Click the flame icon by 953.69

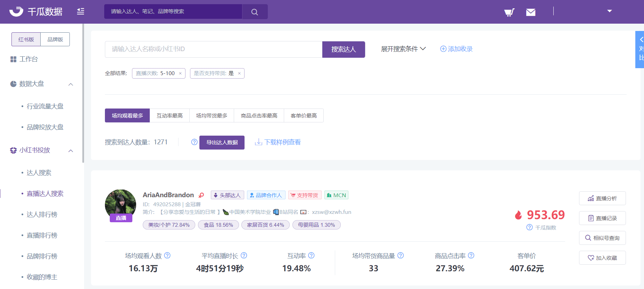coord(518,215)
